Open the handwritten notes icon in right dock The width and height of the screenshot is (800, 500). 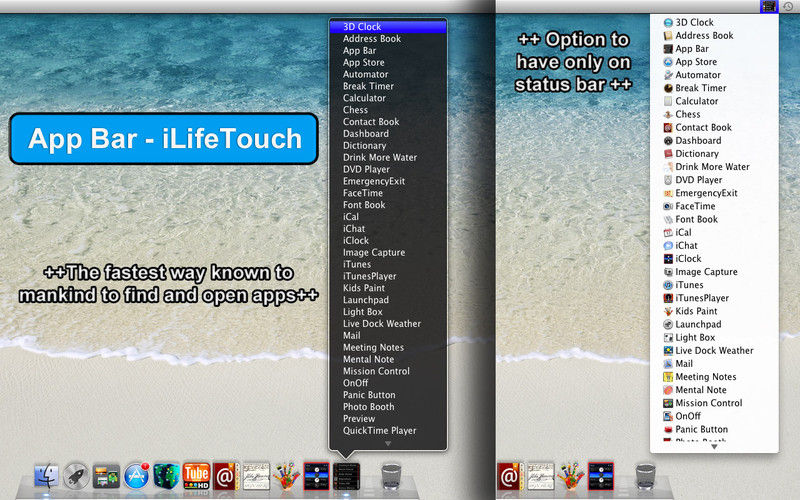(x=540, y=476)
